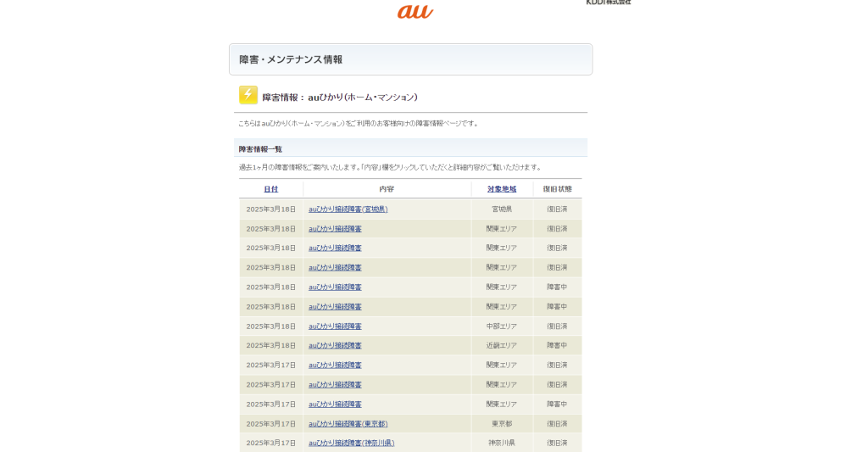The height and width of the screenshot is (452, 868).
Task: Sort the table by the 対象地域 column header
Action: pos(502,189)
